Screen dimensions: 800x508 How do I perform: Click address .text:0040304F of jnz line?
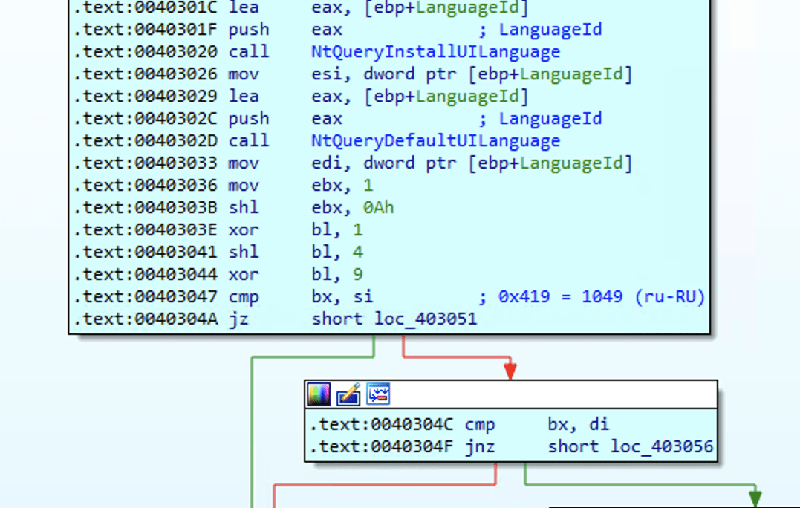[x=381, y=447]
